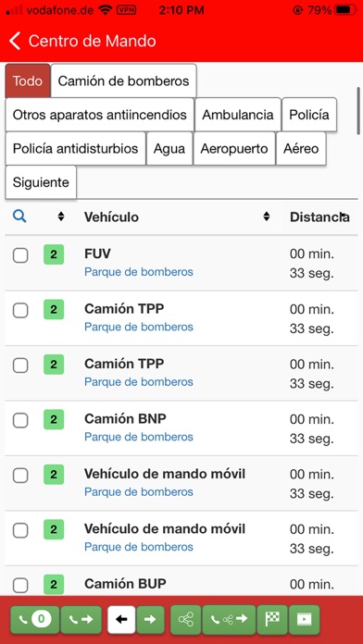The image size is (363, 644).
Task: Tick the first Vehículo de mando móvil checkbox
Action: (20, 476)
